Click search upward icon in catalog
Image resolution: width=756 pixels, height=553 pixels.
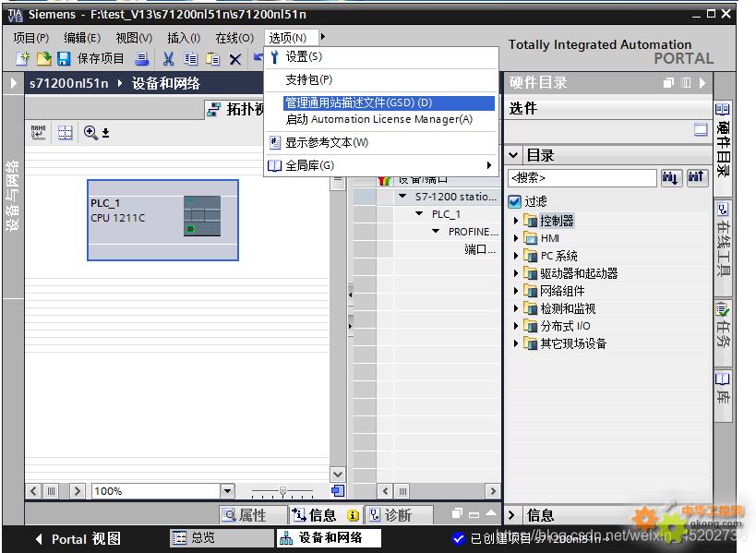[697, 177]
